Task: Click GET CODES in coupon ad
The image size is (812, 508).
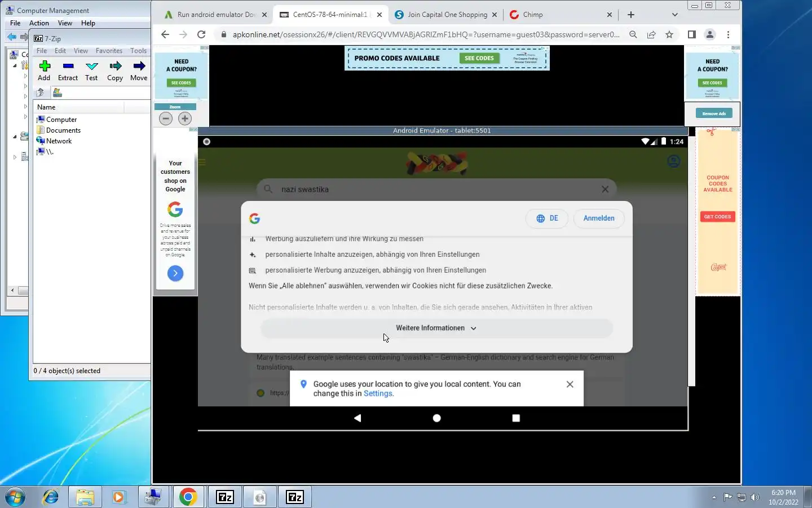Action: coord(717,217)
